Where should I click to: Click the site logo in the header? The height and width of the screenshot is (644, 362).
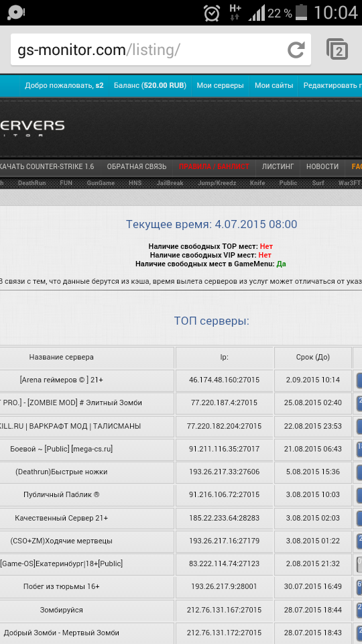point(32,127)
